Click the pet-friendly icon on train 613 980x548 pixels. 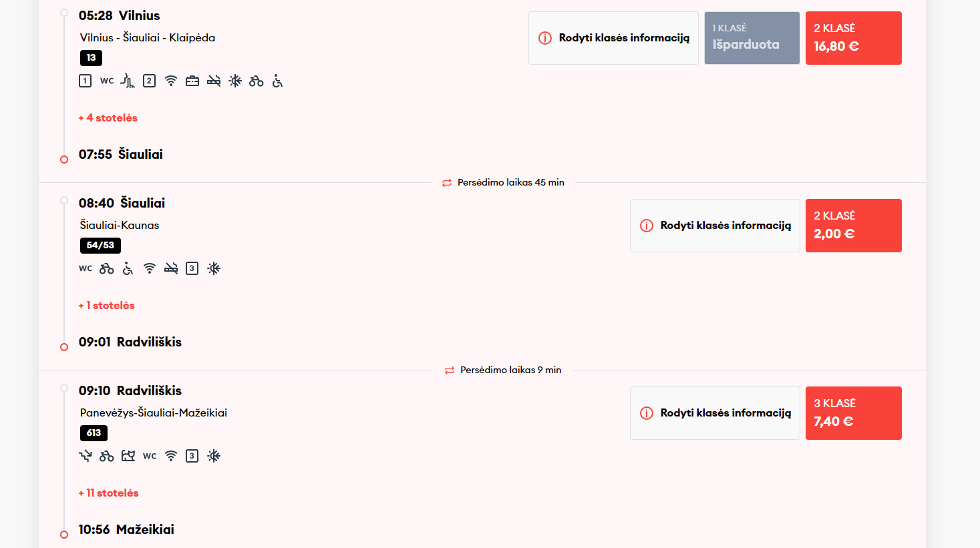pos(128,457)
